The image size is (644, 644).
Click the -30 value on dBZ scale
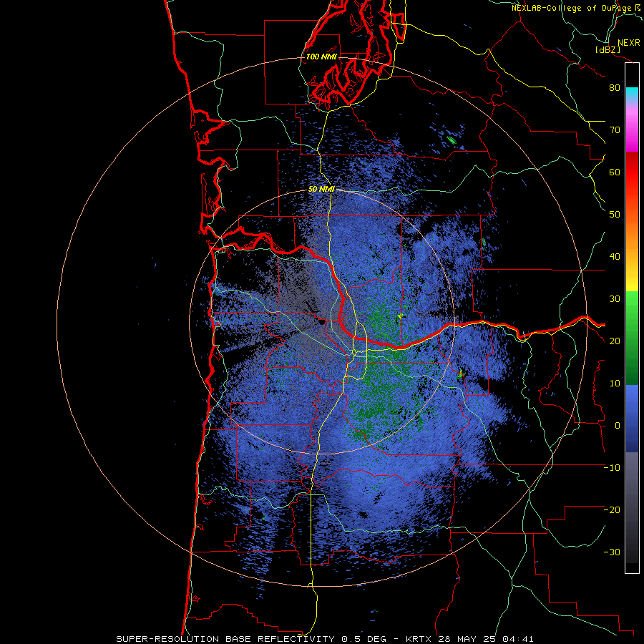[612, 552]
